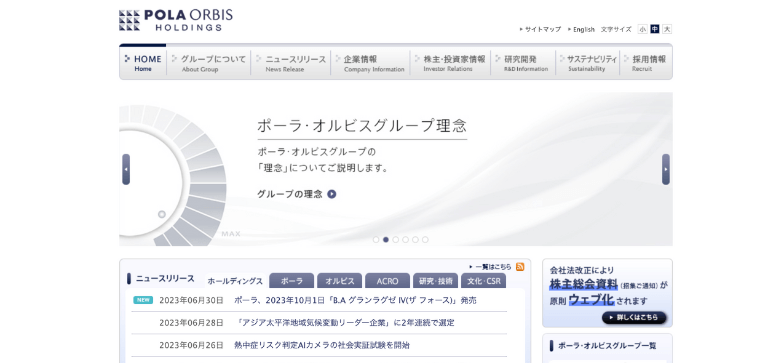Click 詳しくはこちら button in shareholder banner
Viewport: 768px width, 363px height.
click(634, 317)
